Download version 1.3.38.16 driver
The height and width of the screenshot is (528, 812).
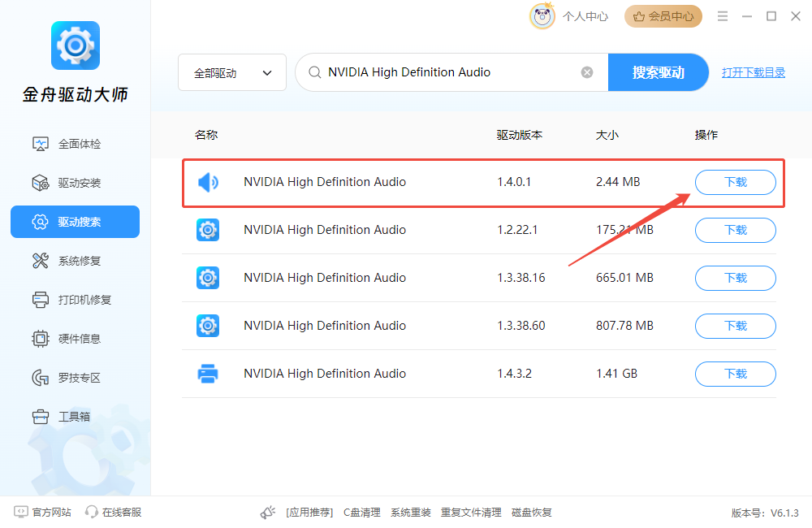736,279
